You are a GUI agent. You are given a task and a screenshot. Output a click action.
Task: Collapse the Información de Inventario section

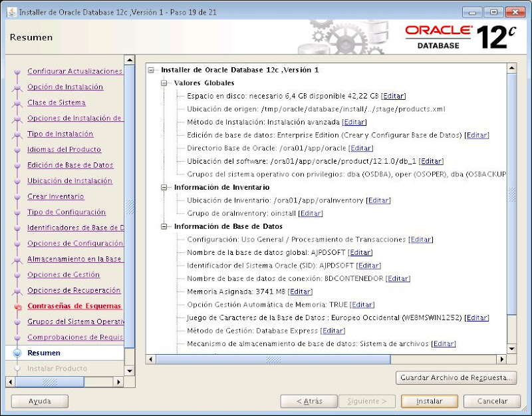point(164,187)
